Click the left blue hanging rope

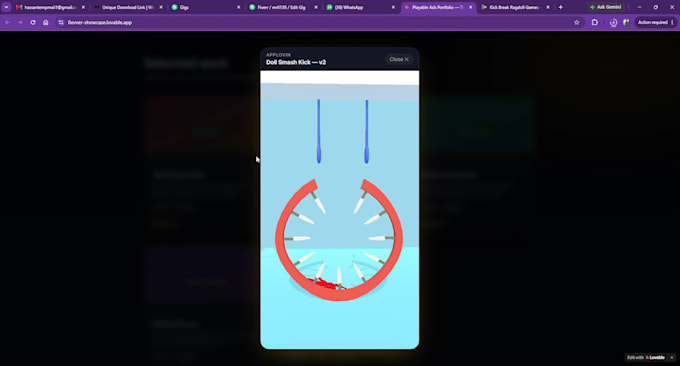point(319,131)
